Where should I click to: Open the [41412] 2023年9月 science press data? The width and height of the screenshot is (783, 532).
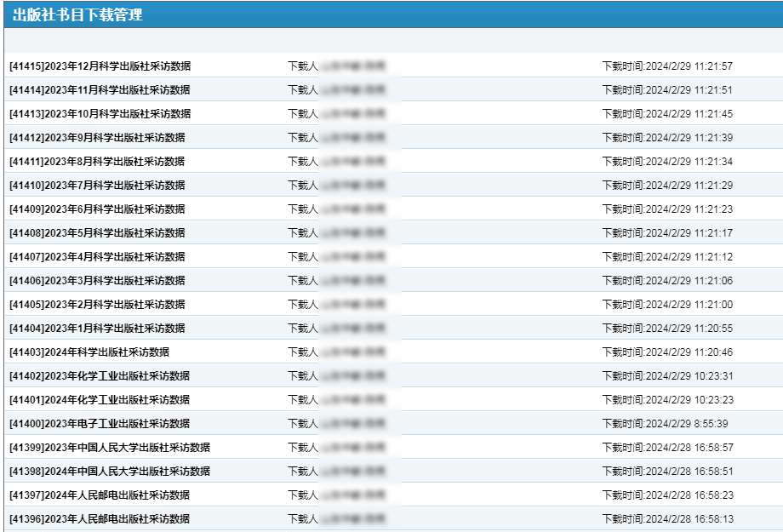(x=97, y=138)
